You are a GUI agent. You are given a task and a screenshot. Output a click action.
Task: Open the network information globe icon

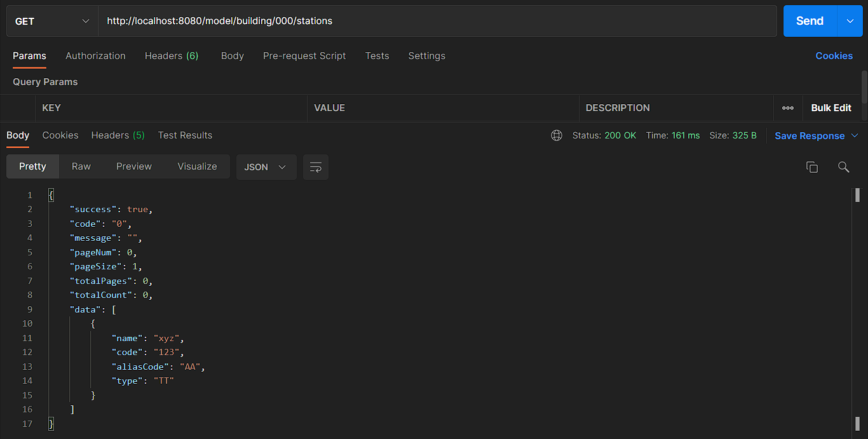[557, 135]
